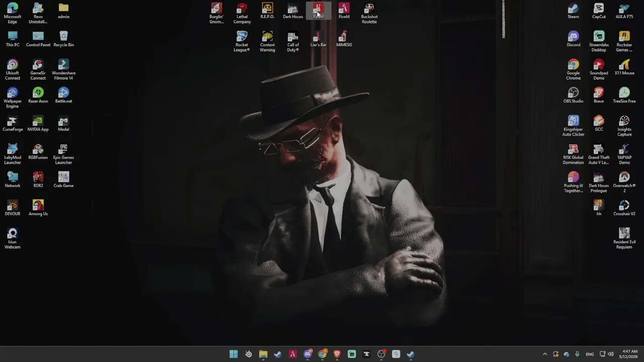The height and width of the screenshot is (362, 644).
Task: Launch the FiveM desktop shortcut
Action: click(x=344, y=11)
